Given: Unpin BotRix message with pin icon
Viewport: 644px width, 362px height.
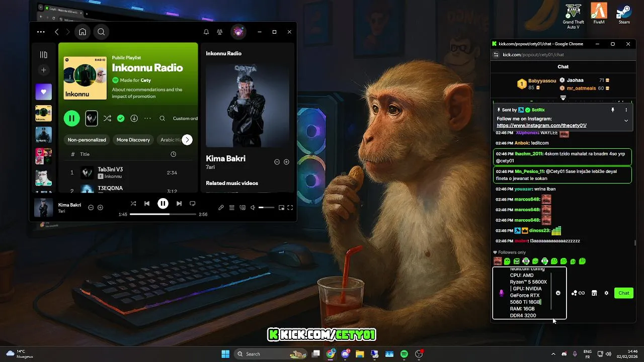Looking at the screenshot, I should pos(613,110).
